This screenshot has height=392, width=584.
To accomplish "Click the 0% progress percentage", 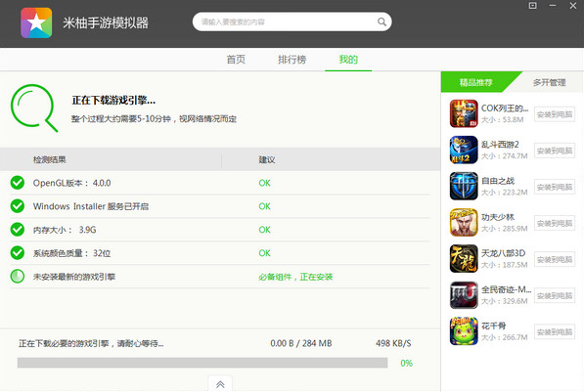I will click(x=406, y=363).
